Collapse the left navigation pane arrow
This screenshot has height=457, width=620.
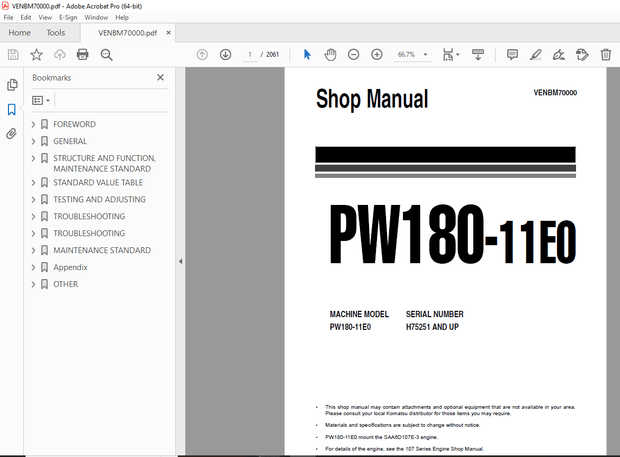tap(180, 261)
